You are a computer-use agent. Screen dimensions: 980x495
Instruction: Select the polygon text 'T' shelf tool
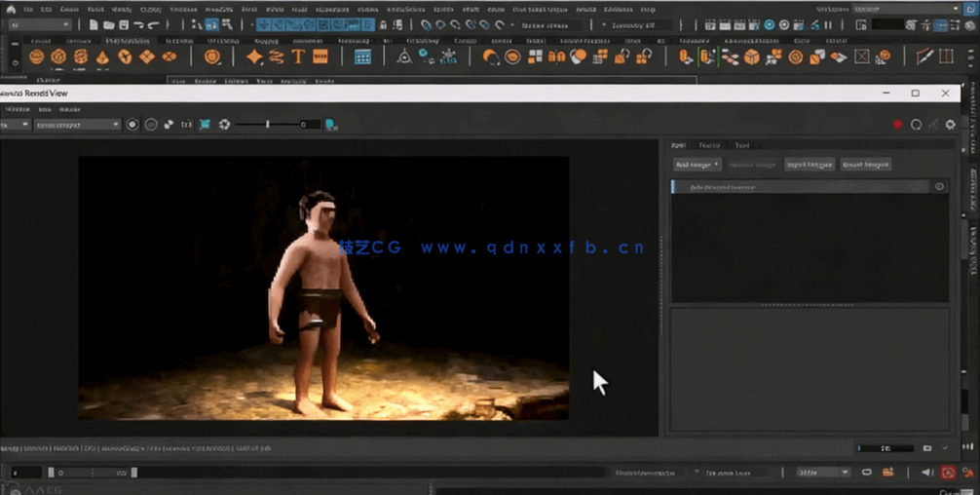tap(298, 57)
